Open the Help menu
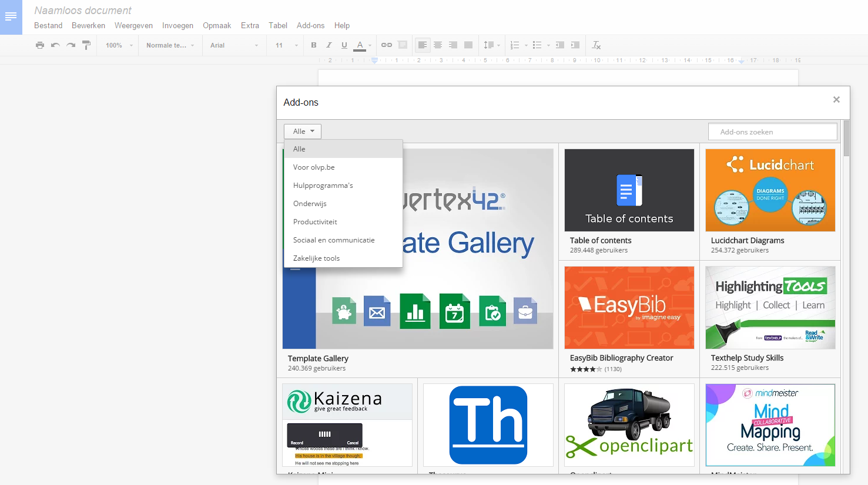Viewport: 868px width, 485px height. pos(342,25)
